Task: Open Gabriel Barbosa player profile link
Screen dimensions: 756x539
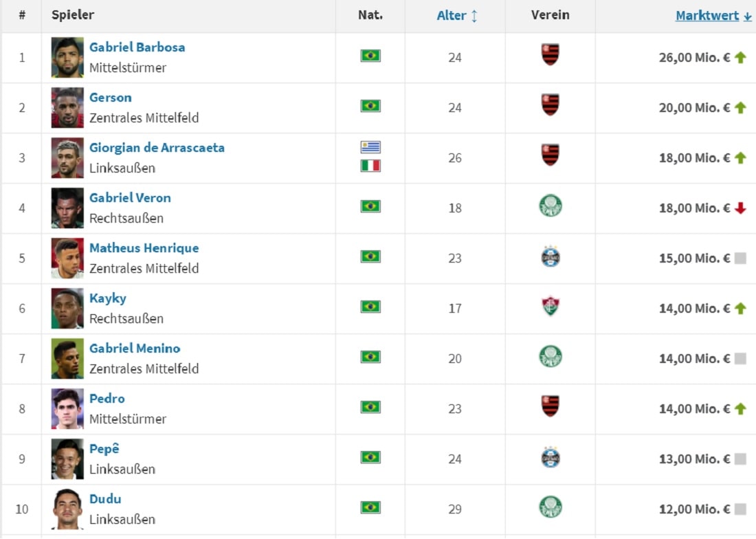Action: point(137,47)
